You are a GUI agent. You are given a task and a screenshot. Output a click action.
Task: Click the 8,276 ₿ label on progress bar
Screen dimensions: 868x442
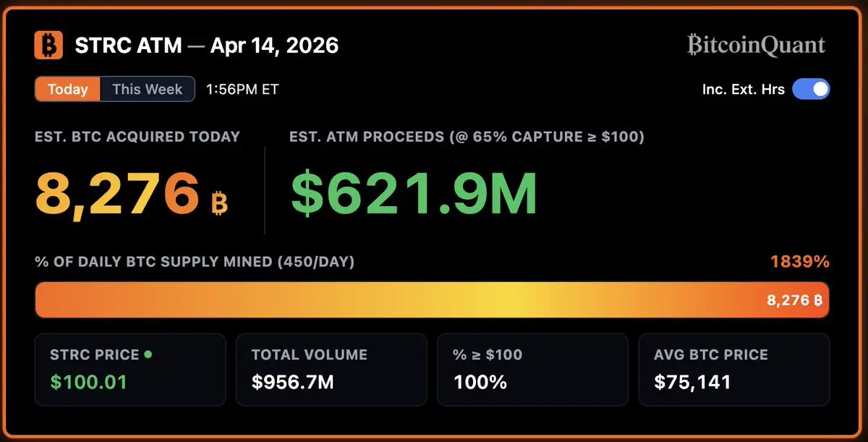pyautogui.click(x=795, y=300)
